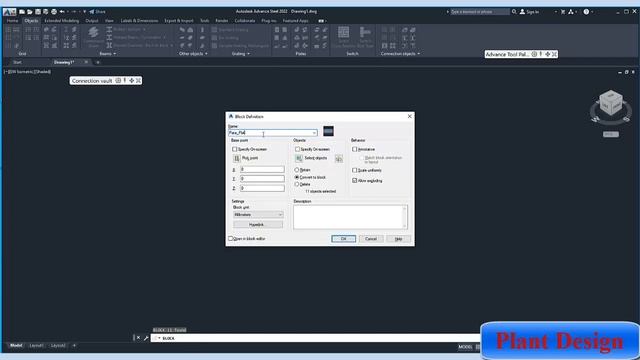Click the Plot printer icon in quick access toolbar
This screenshot has width=640, height=360.
53,12
